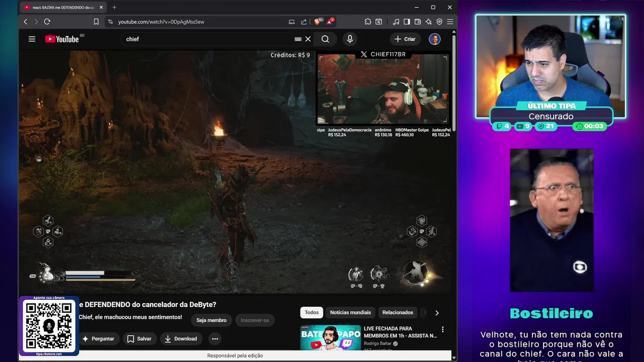Select the Relacionados filter chip

pos(397,312)
